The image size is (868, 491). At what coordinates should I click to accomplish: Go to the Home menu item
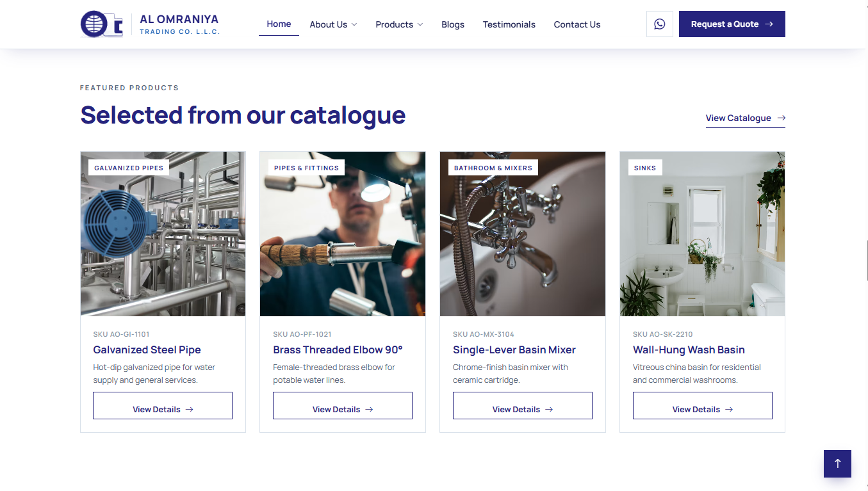coord(279,24)
